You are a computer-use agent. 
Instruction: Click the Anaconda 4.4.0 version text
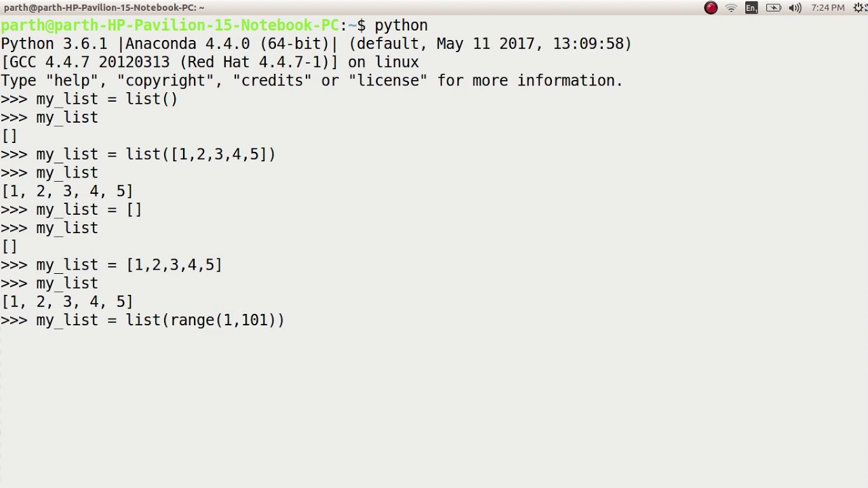pyautogui.click(x=187, y=43)
